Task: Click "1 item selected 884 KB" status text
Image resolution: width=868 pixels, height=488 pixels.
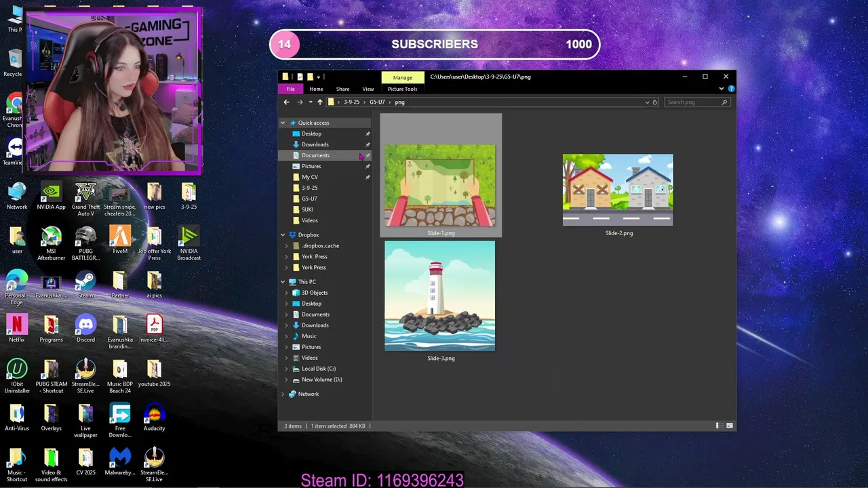Action: coord(338,426)
